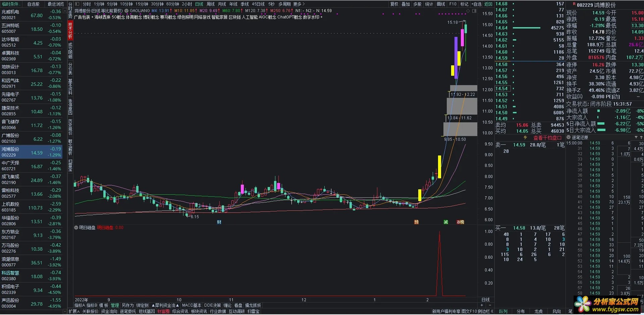This screenshot has width=644, height=315.
Task: Open the 历史竞价 vertical side tab
Action: [x=70, y=127]
